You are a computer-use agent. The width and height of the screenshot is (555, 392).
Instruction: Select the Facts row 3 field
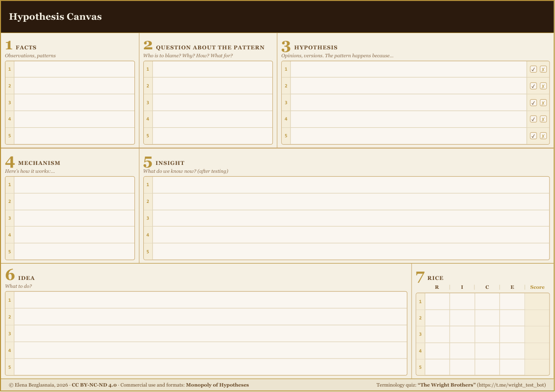(74, 103)
